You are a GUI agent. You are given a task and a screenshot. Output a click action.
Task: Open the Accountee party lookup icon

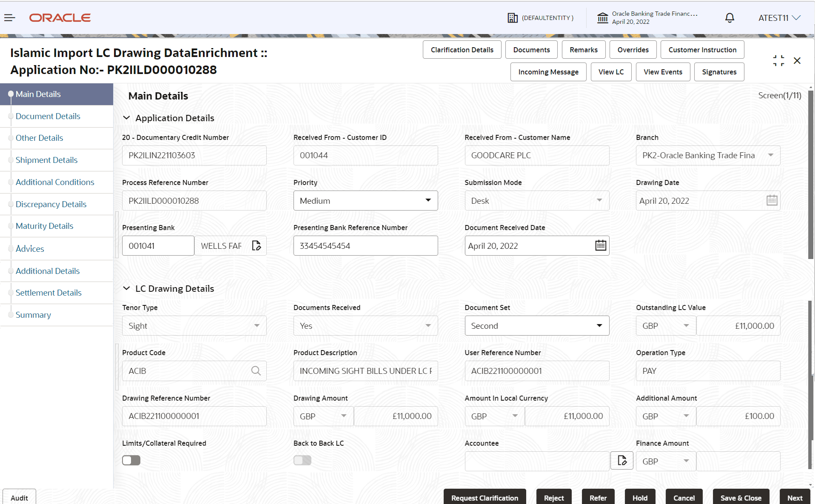click(621, 461)
